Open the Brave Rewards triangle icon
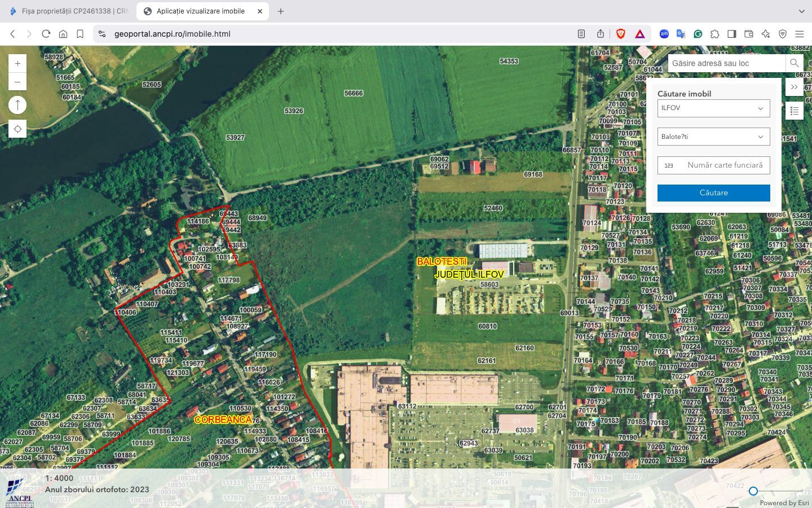This screenshot has width=812, height=508. click(639, 34)
